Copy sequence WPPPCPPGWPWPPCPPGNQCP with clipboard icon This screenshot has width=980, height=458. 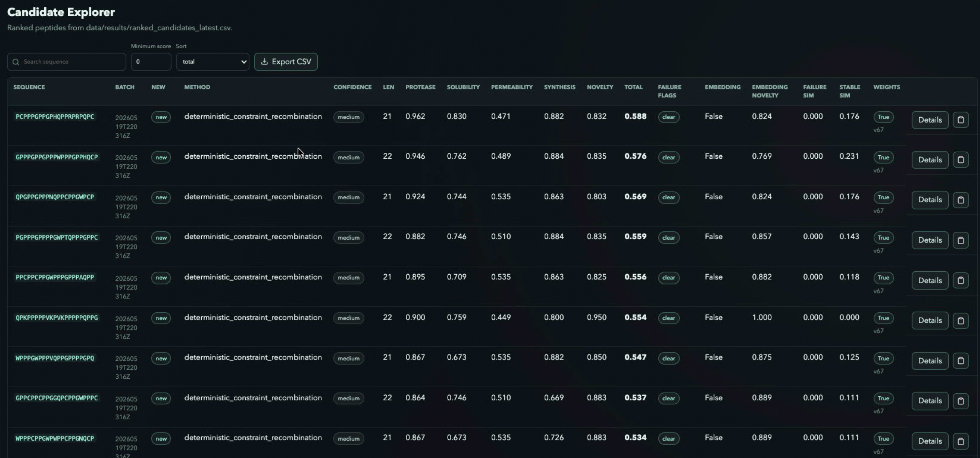point(960,441)
